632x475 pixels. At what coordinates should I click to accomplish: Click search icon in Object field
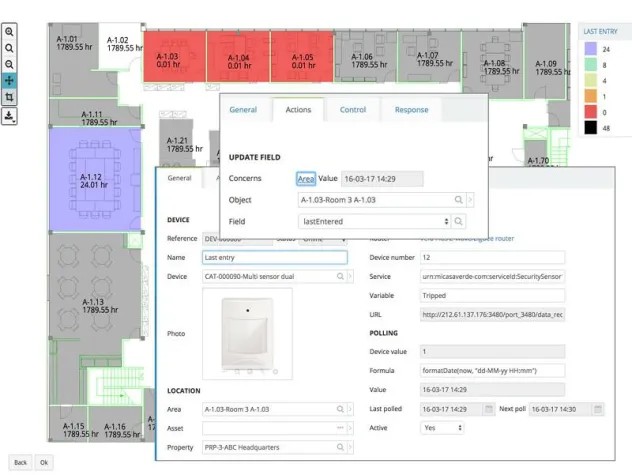pyautogui.click(x=458, y=200)
